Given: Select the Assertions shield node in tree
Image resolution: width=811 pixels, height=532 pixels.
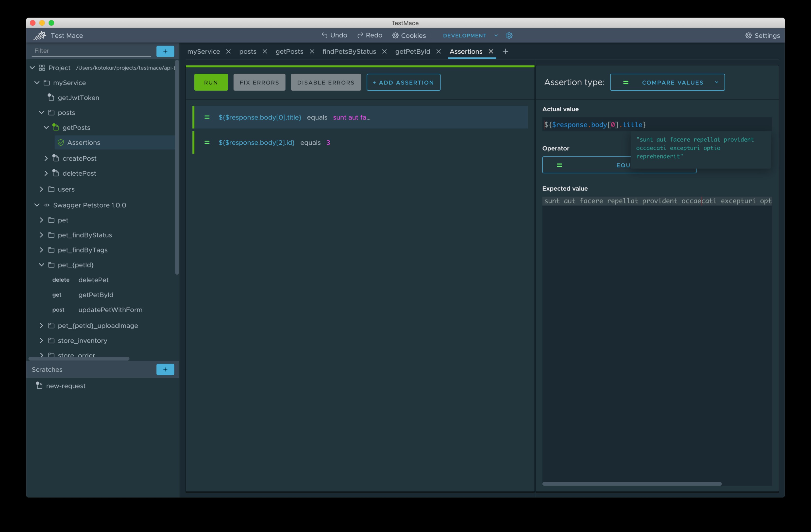Looking at the screenshot, I should (84, 142).
